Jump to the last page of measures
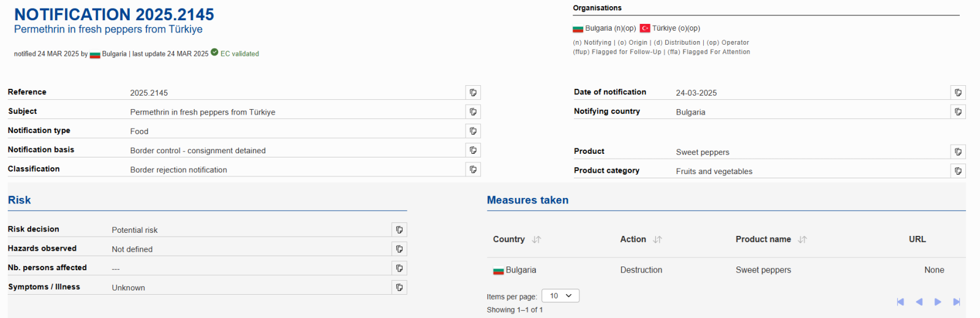Screen dimensions: 980x318 [957, 301]
